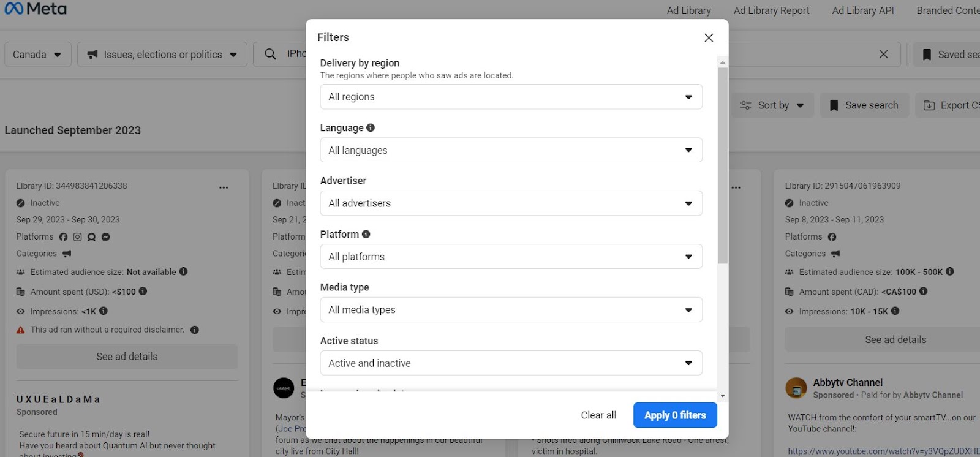Click the Meta logo
The image size is (980, 457).
[x=36, y=9]
